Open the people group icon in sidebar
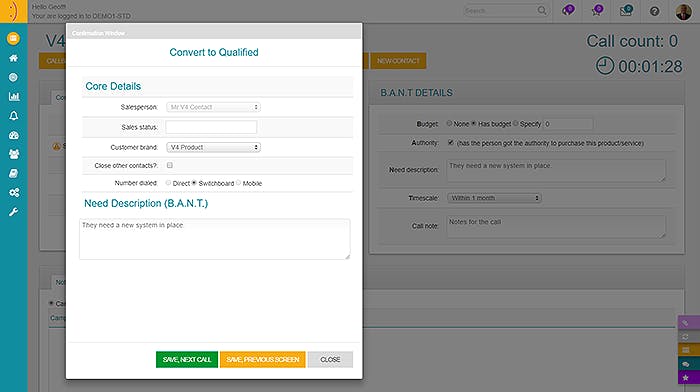This screenshot has height=392, width=700. pyautogui.click(x=14, y=154)
